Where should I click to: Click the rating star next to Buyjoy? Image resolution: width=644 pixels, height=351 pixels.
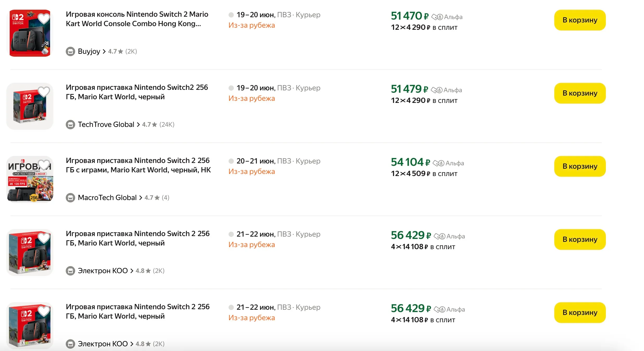click(121, 51)
